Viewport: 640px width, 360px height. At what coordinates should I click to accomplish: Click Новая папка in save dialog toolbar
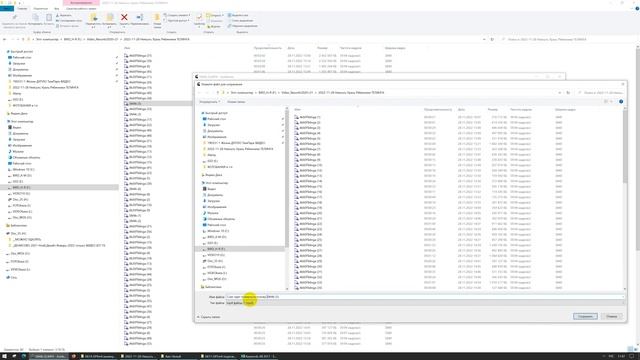(236, 102)
